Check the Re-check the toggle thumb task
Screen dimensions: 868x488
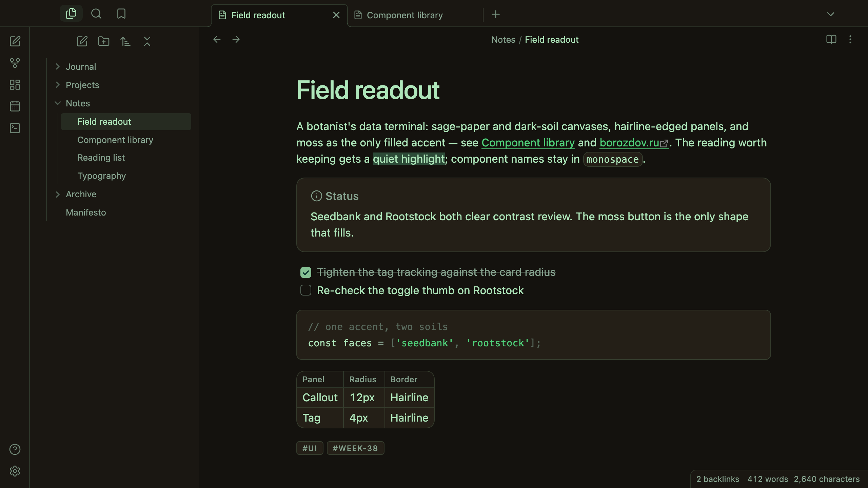306,290
